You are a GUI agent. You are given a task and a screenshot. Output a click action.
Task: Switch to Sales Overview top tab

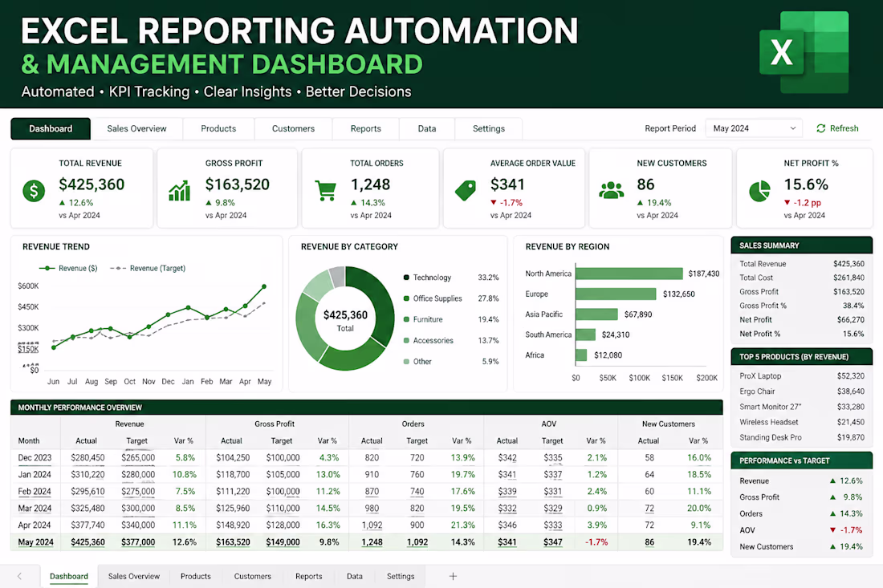pyautogui.click(x=136, y=128)
